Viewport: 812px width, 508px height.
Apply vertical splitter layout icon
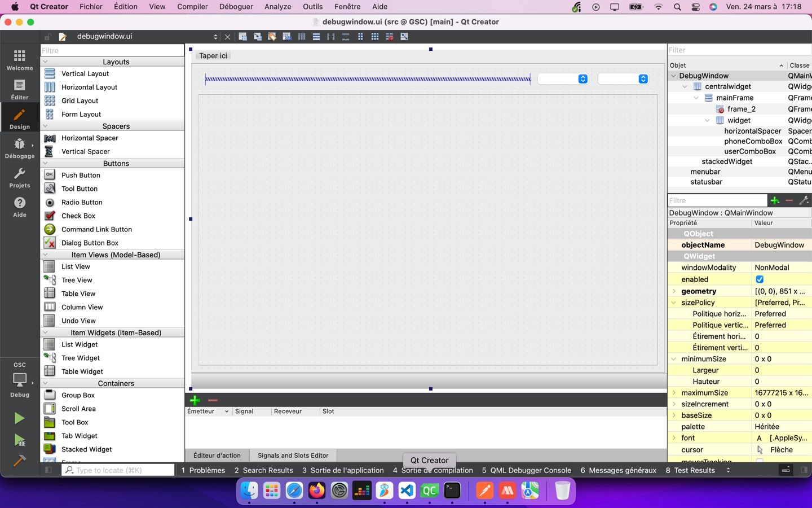[x=346, y=37]
